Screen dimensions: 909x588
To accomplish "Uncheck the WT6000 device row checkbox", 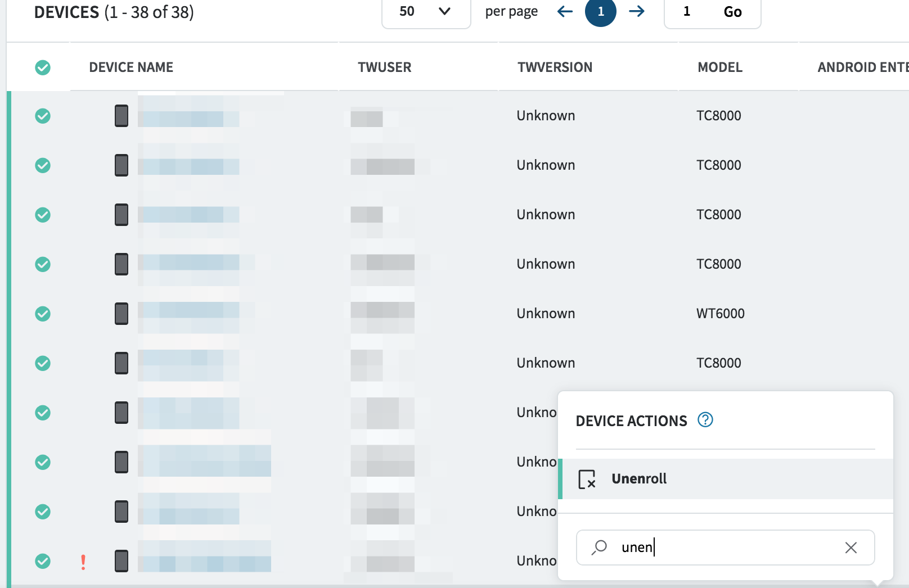I will pos(43,314).
